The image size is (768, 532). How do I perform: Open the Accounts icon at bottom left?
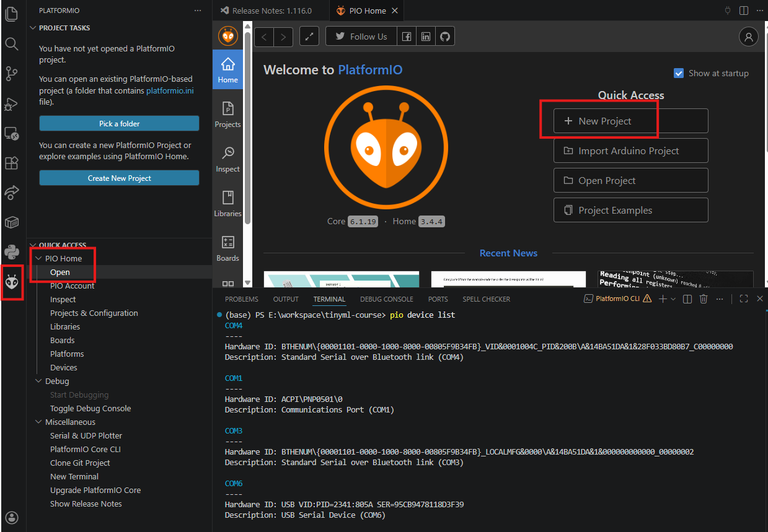(x=12, y=517)
